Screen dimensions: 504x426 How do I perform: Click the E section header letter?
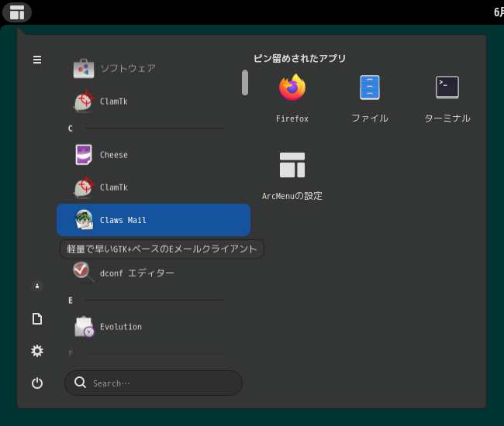pyautogui.click(x=71, y=301)
